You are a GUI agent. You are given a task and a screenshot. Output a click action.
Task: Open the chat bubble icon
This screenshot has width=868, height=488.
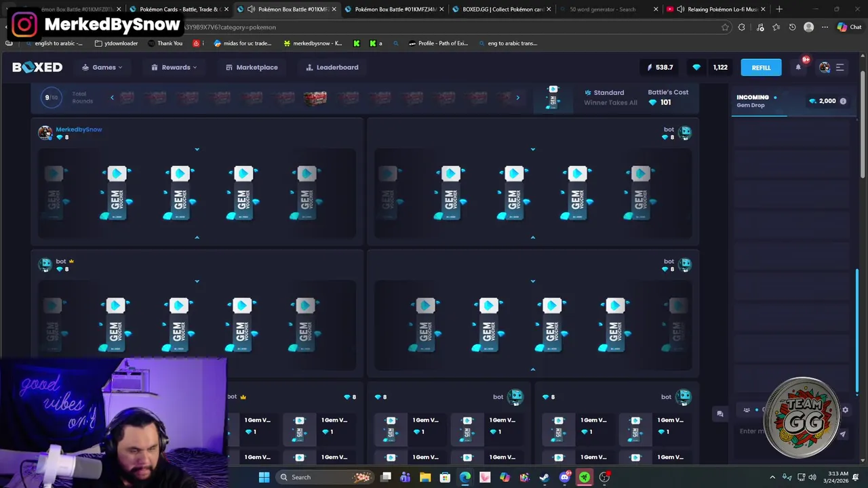pyautogui.click(x=720, y=413)
